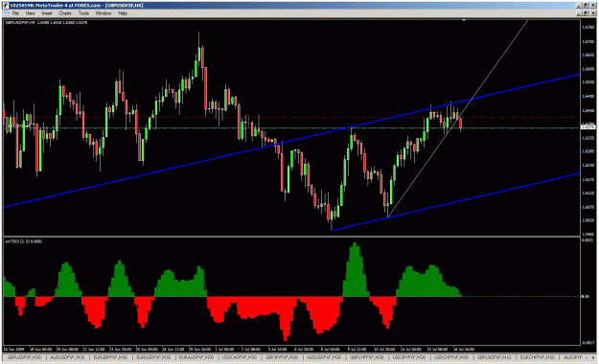
Task: Switch to the AUDUSDFXF,M30 chart tab
Action: pyautogui.click(x=68, y=357)
